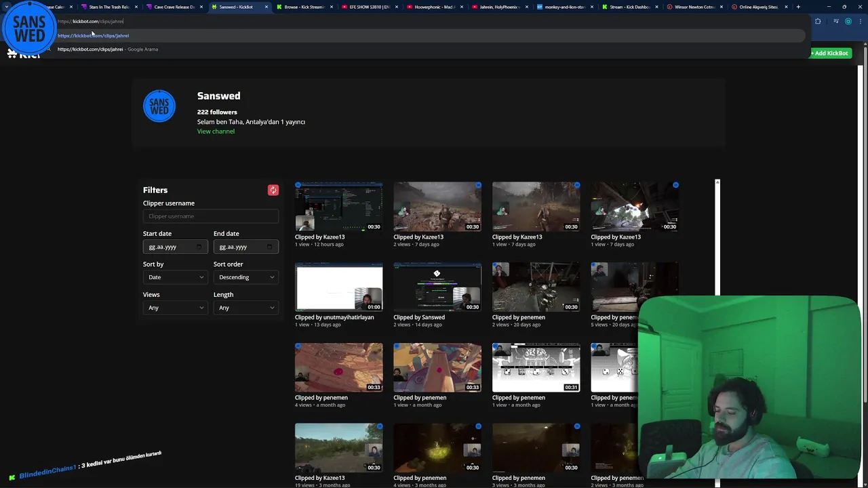Open the browser media control icon
This screenshot has width=868, height=488.
[x=836, y=21]
